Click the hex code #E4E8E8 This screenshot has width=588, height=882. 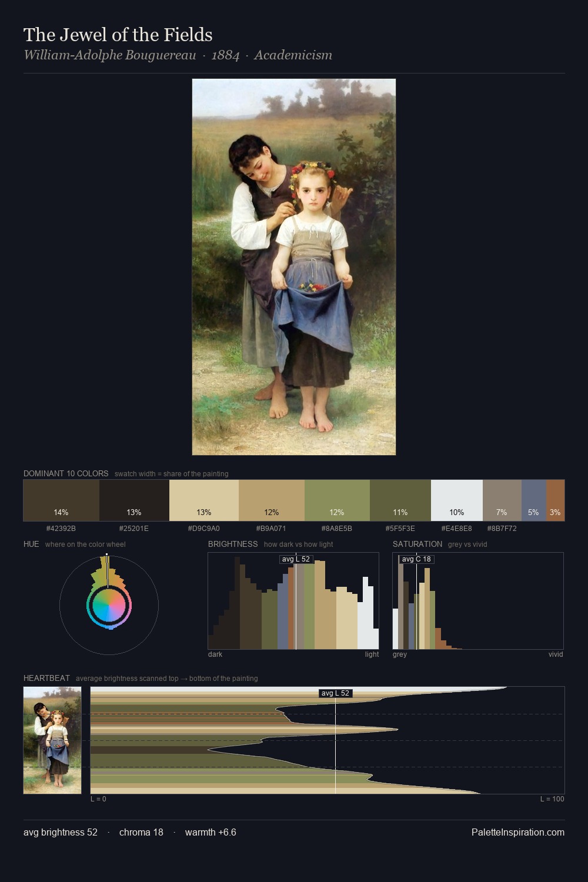(457, 529)
